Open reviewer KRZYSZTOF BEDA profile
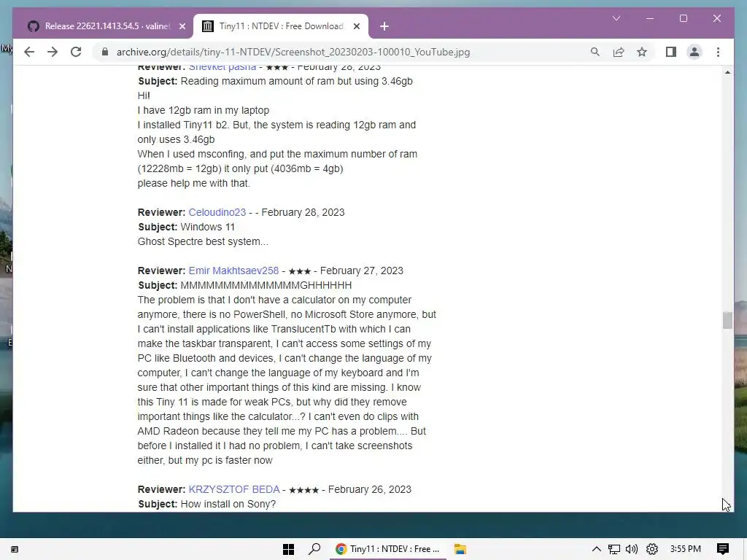Viewport: 747px width, 560px height. click(x=234, y=489)
